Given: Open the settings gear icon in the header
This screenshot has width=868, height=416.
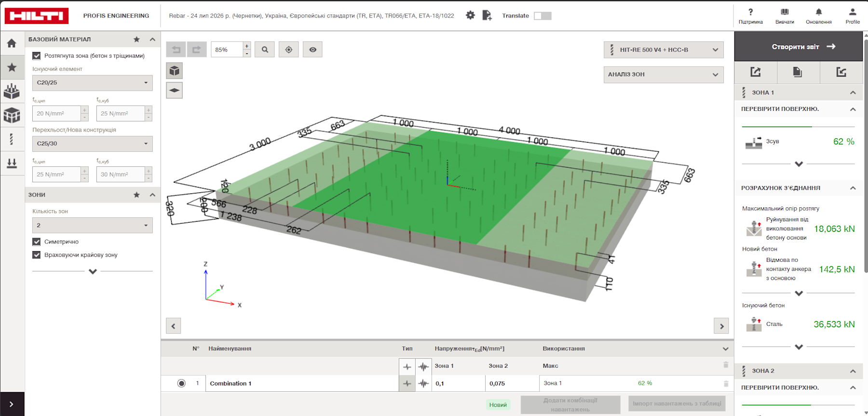Looking at the screenshot, I should click(x=470, y=15).
